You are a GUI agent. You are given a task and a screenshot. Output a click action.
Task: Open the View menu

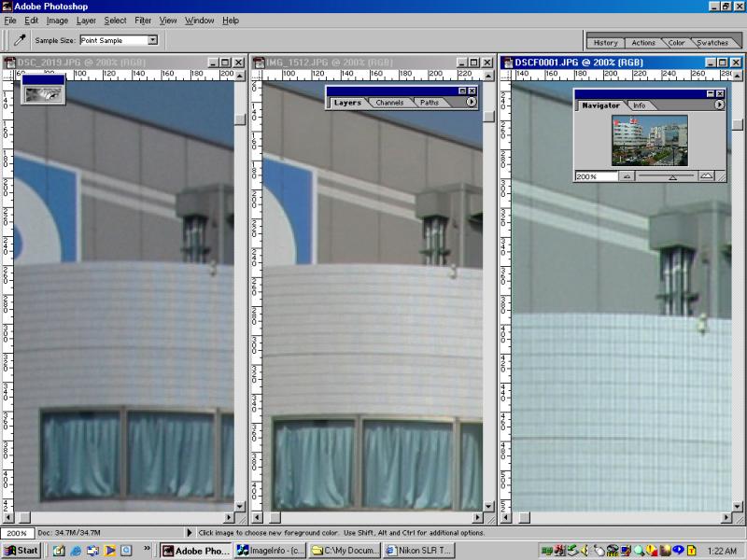168,21
